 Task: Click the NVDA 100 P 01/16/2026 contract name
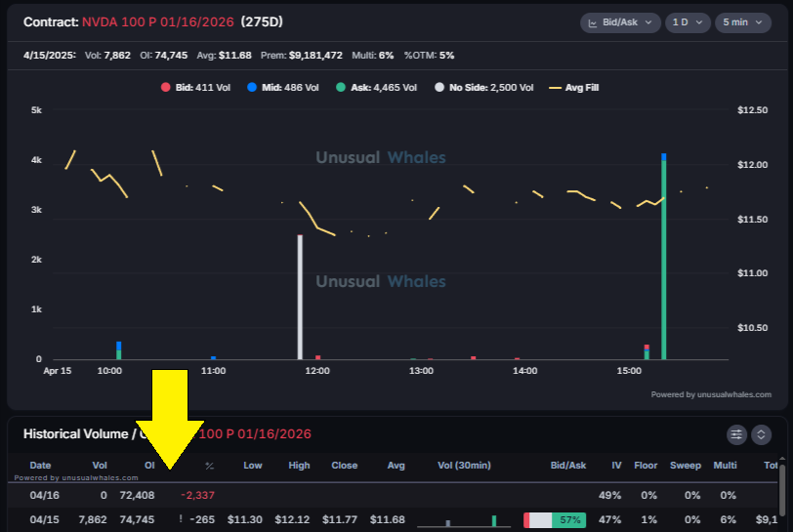coord(158,22)
